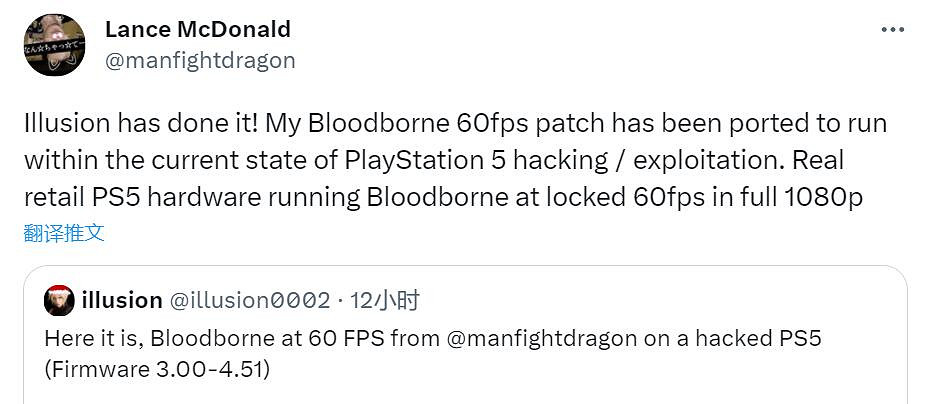Screen dimensions: 932x404
Task: Open Lance McDonald's profile via display name
Action: (x=197, y=29)
